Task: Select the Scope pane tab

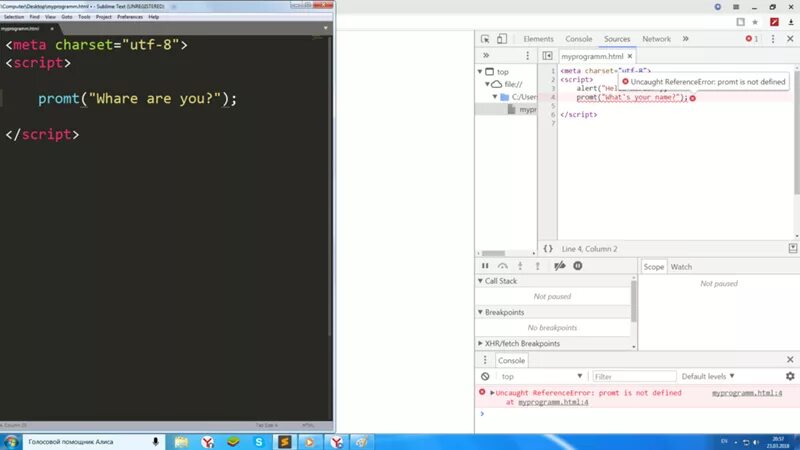Action: [x=654, y=267]
